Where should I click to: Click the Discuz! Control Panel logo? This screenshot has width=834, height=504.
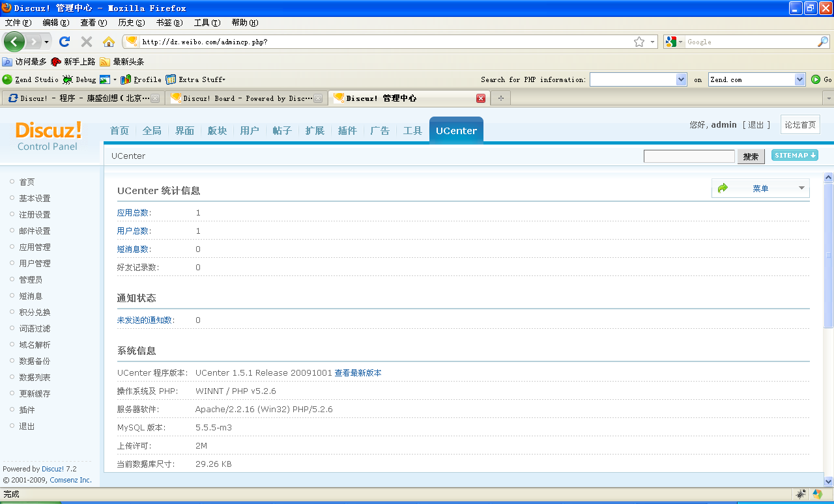click(48, 136)
